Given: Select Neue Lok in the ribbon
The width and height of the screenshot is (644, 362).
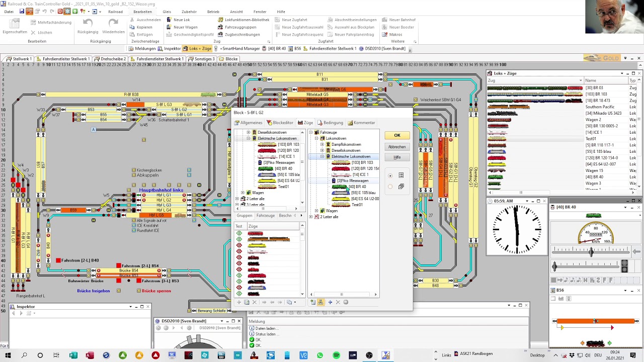Looking at the screenshot, I should pyautogui.click(x=178, y=20).
